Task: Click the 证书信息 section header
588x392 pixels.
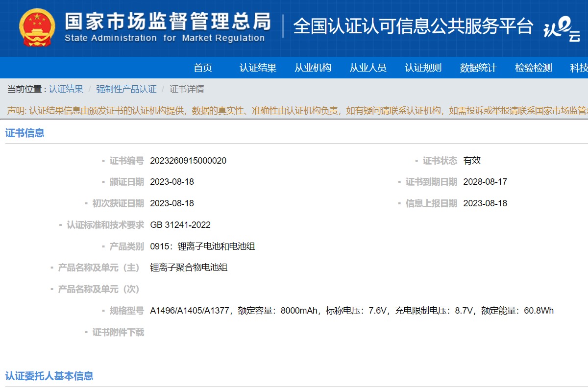Action: 24,133
